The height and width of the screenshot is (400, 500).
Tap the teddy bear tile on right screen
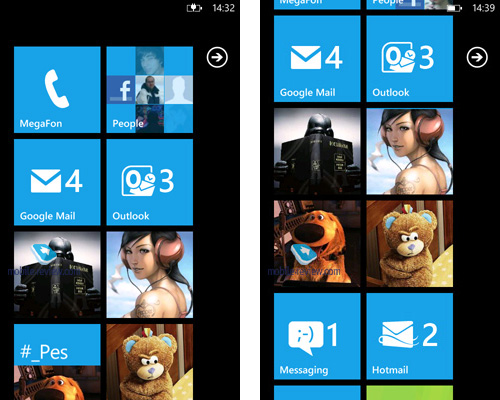click(410, 244)
